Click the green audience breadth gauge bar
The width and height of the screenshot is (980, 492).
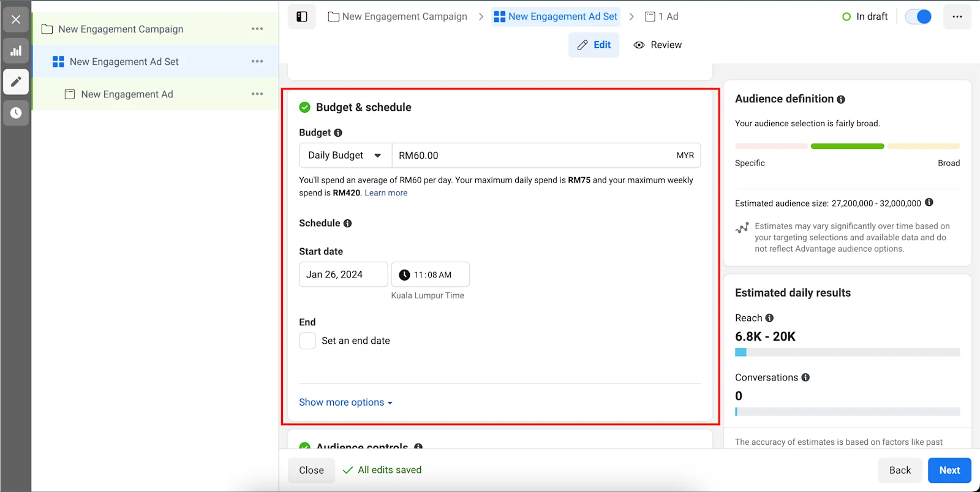point(848,146)
